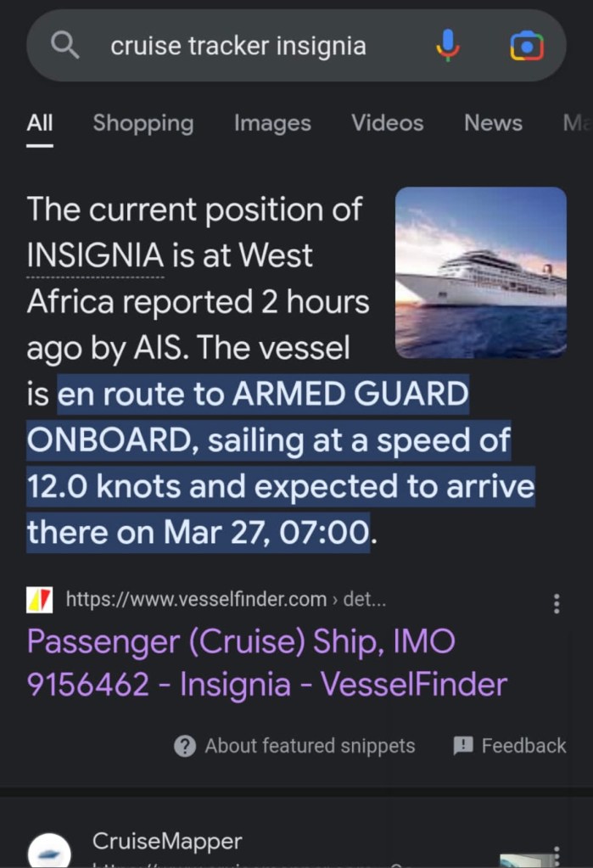The image size is (593, 868).
Task: Open Google Lens camera search
Action: pos(526,46)
